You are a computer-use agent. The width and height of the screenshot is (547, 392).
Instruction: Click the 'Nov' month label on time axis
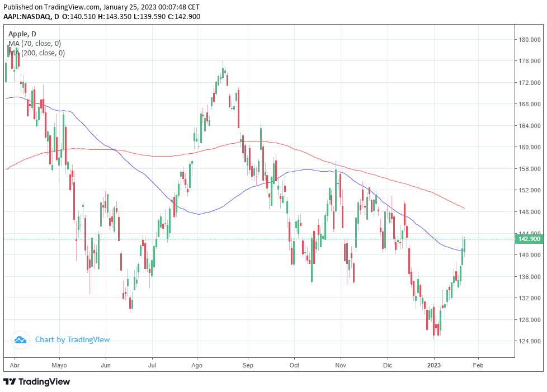[x=341, y=365]
